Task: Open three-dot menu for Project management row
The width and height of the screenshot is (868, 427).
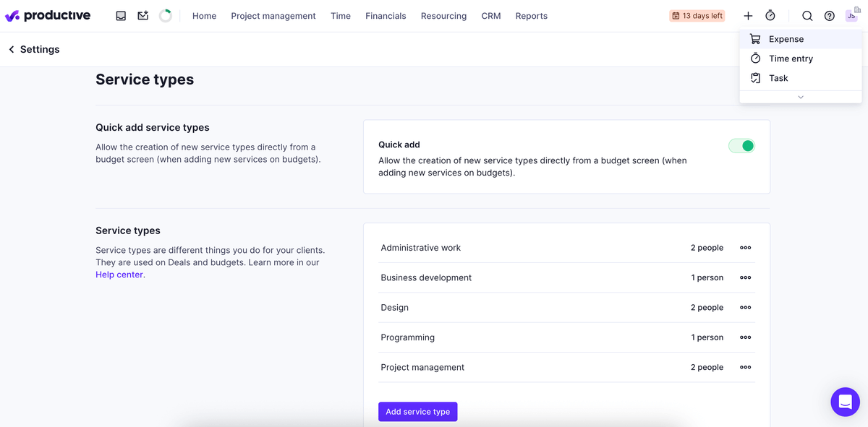Action: click(x=745, y=367)
